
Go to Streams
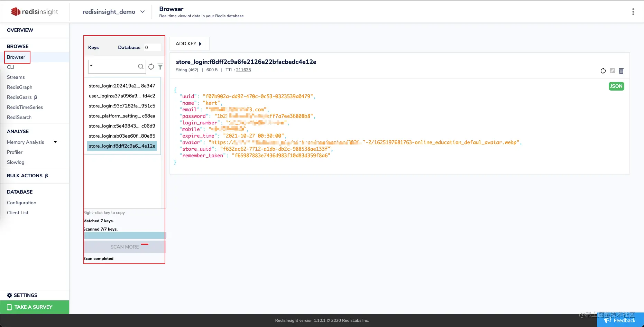click(x=16, y=77)
